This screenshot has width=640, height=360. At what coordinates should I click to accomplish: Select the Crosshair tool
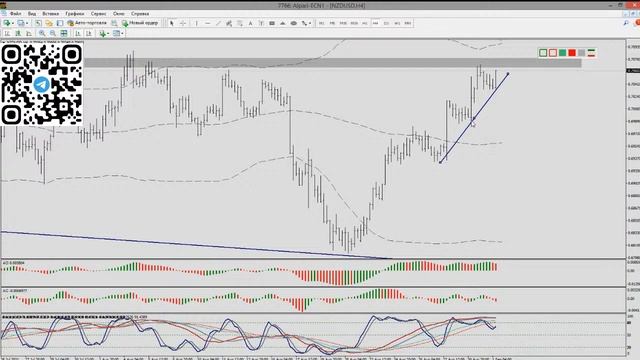point(183,23)
